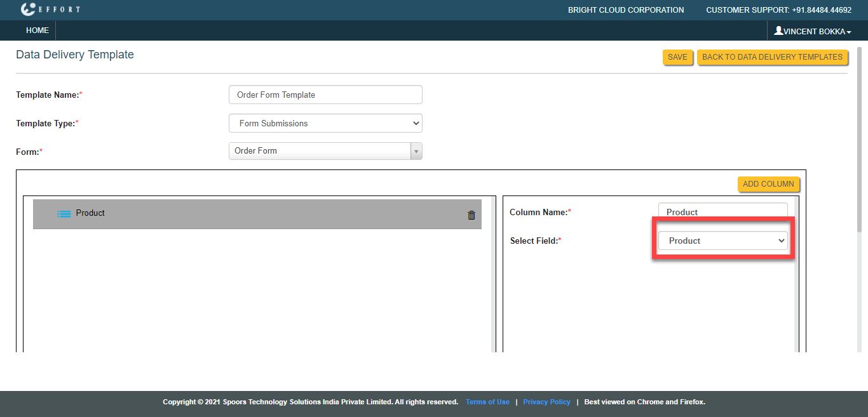Click the Bright Cloud Corporation header text
868x417 pixels.
coord(626,10)
